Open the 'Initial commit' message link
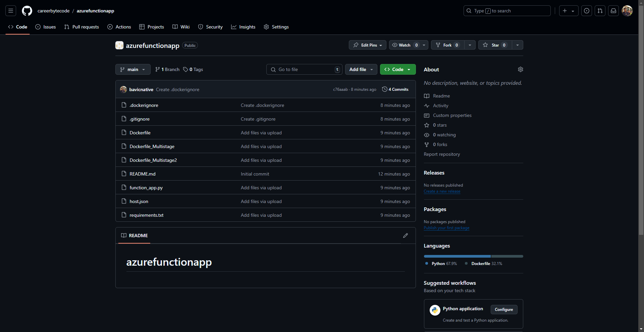This screenshot has width=644, height=332. click(x=255, y=174)
